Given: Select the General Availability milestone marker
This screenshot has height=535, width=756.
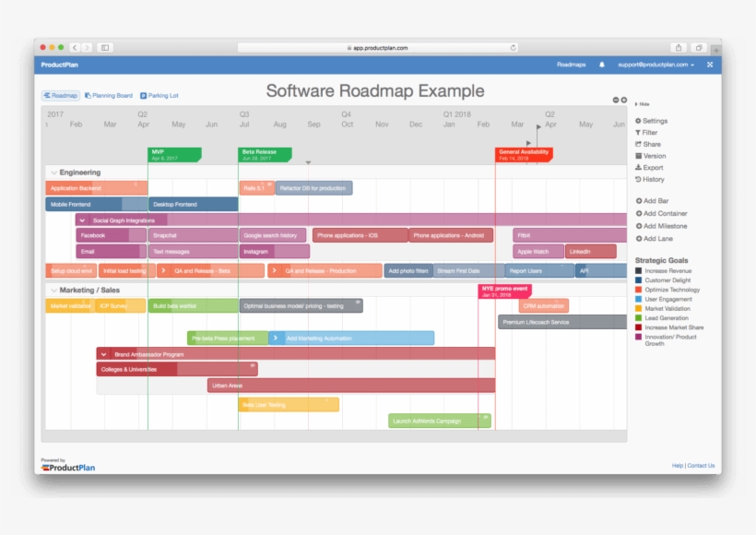Looking at the screenshot, I should pos(523,154).
